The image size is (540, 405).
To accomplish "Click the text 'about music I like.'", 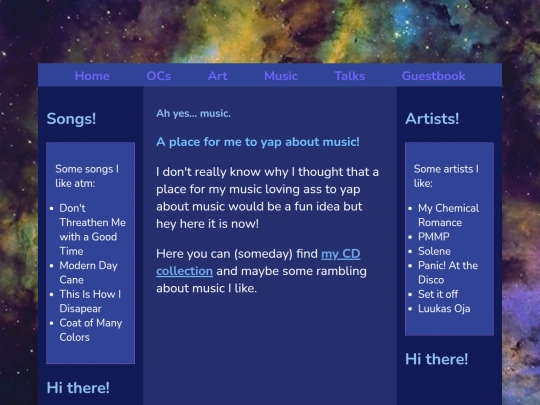I will pos(206,288).
